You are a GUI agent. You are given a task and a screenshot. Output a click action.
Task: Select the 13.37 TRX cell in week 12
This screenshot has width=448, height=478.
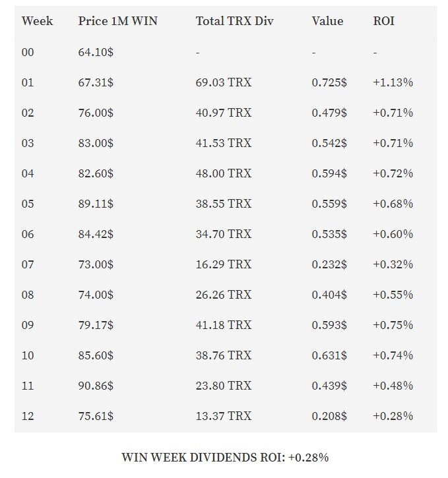[x=224, y=416]
